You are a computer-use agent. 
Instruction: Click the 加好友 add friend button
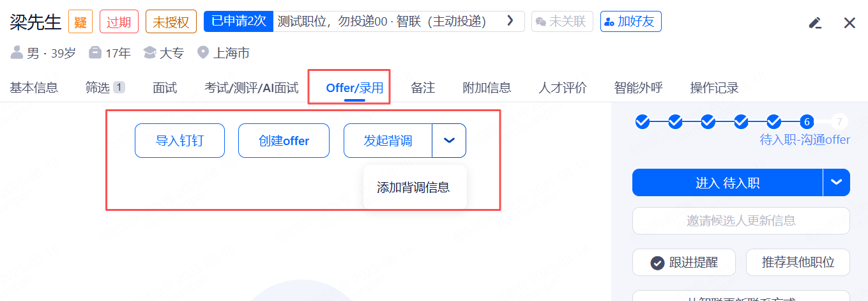[630, 22]
